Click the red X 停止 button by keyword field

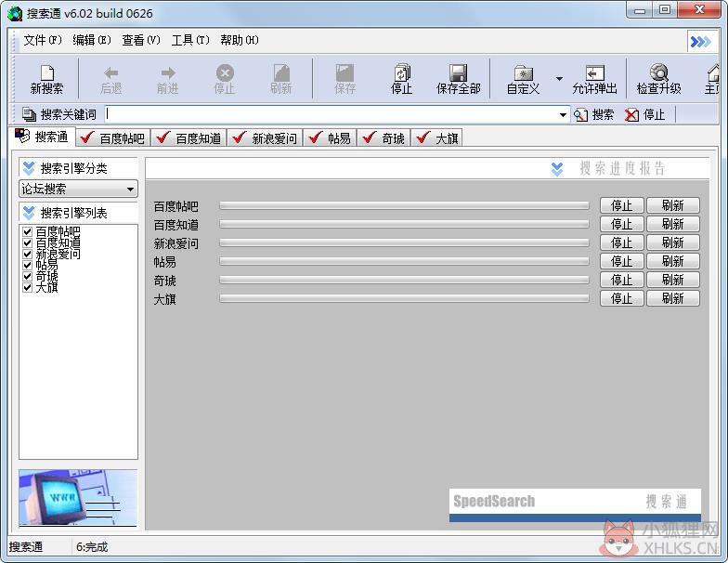pos(644,115)
